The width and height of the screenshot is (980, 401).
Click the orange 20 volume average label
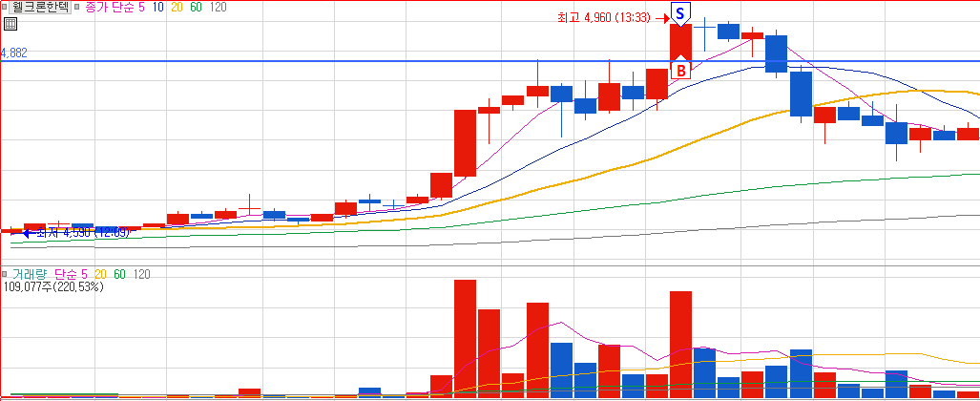(100, 274)
